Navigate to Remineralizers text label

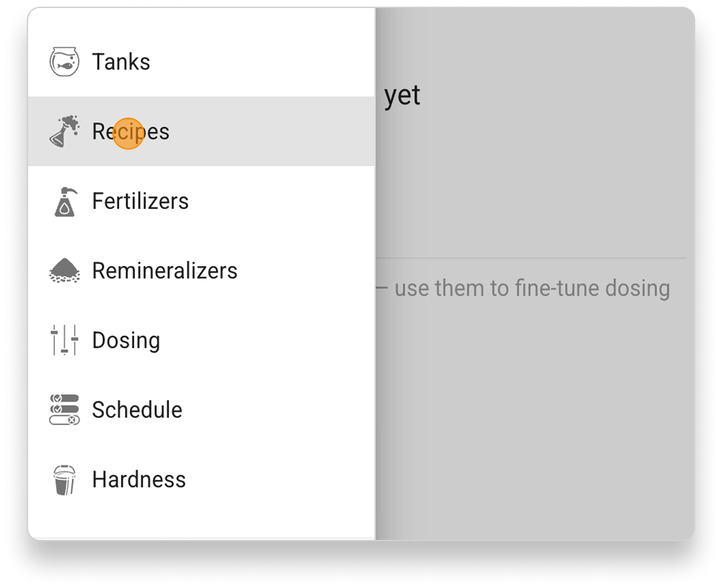coord(165,271)
